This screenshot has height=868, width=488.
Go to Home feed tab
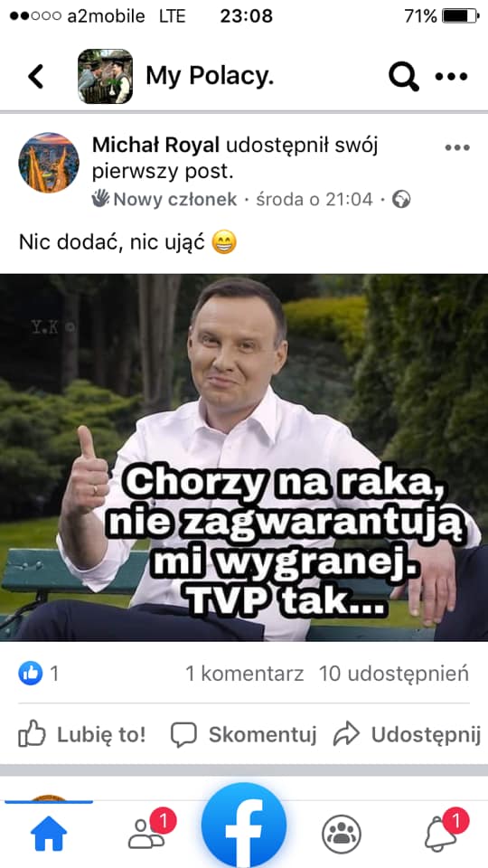pyautogui.click(x=49, y=833)
